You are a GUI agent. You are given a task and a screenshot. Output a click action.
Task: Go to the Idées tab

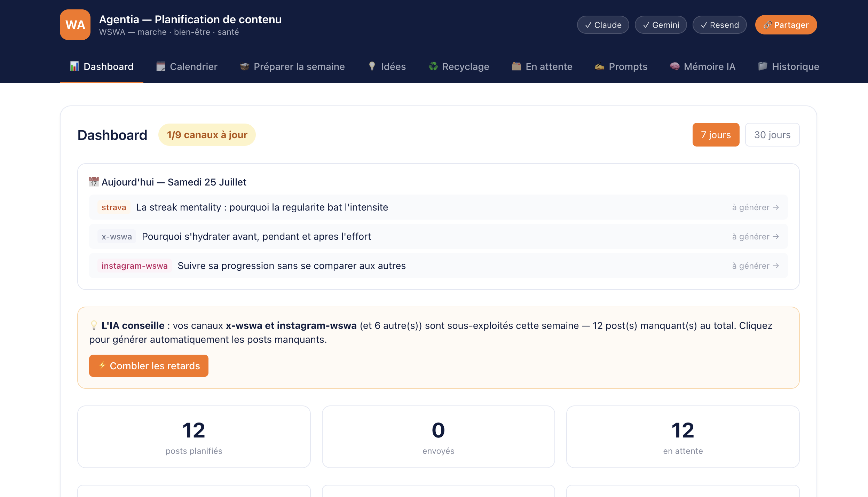click(387, 66)
